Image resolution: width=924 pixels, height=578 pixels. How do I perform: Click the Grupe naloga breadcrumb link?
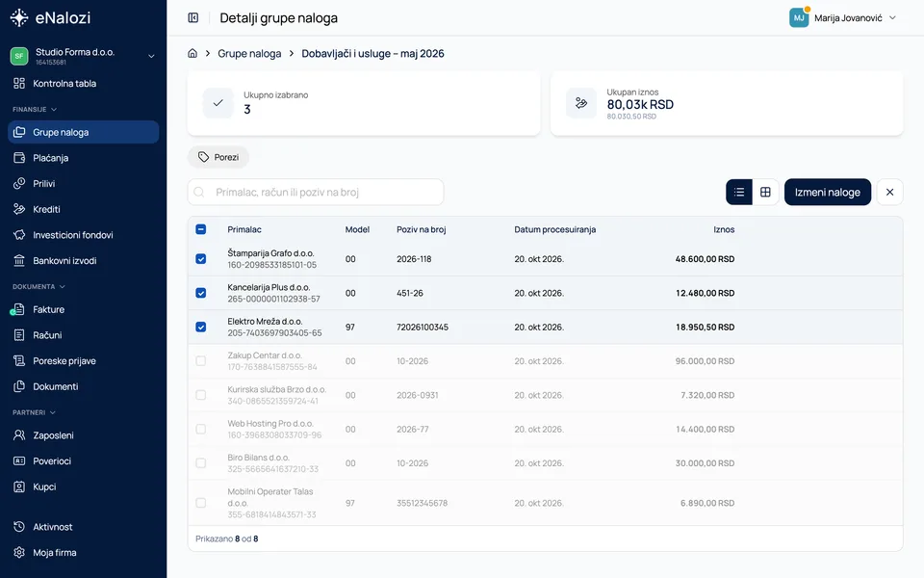coord(249,53)
